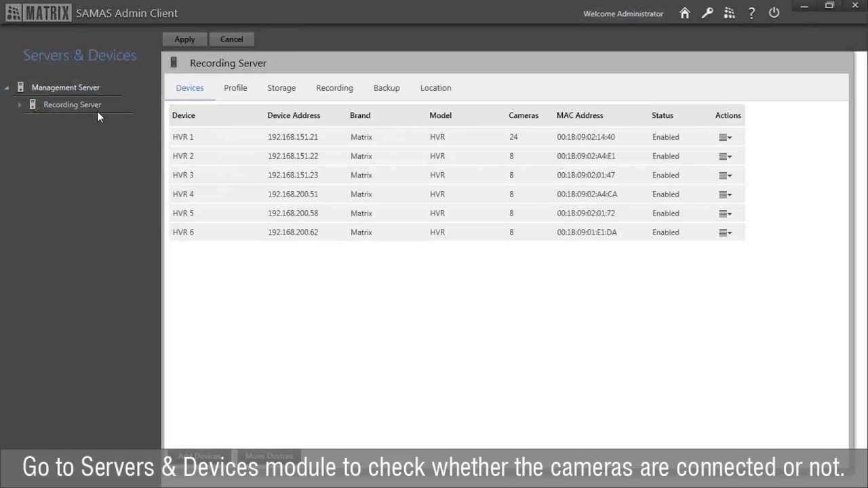Open Actions menu for HVR 3
Viewport: 868px width, 488px height.
click(725, 175)
